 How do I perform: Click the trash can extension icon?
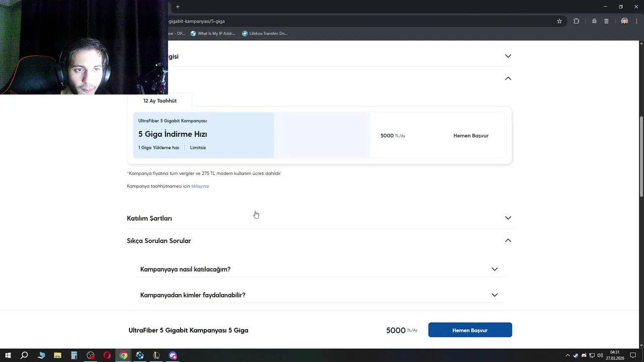[606, 21]
